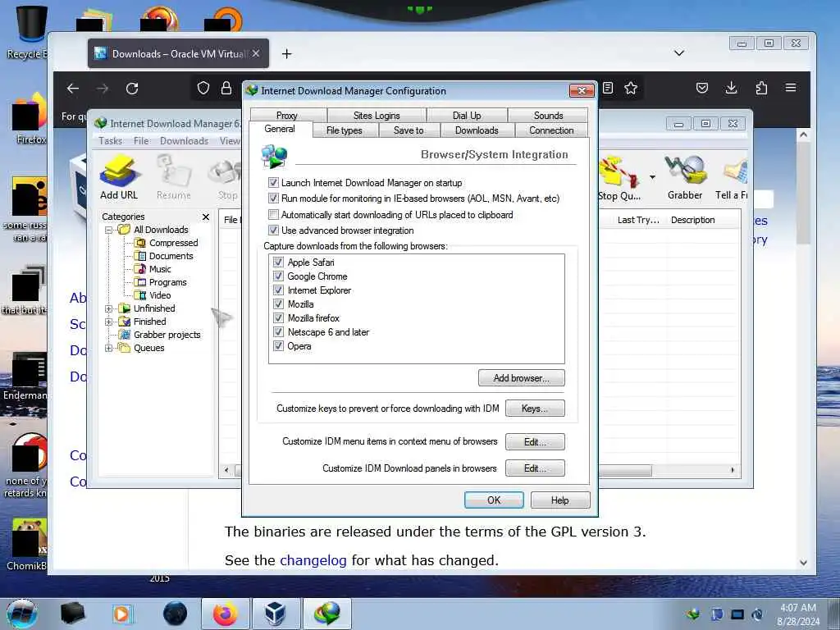Switch to the Sites Logins tab
The image size is (840, 630).
(376, 115)
